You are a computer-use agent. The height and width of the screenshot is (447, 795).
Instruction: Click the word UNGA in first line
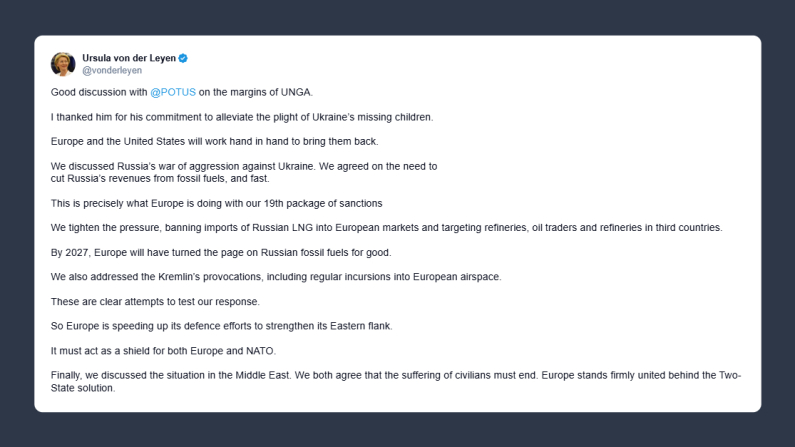click(297, 92)
